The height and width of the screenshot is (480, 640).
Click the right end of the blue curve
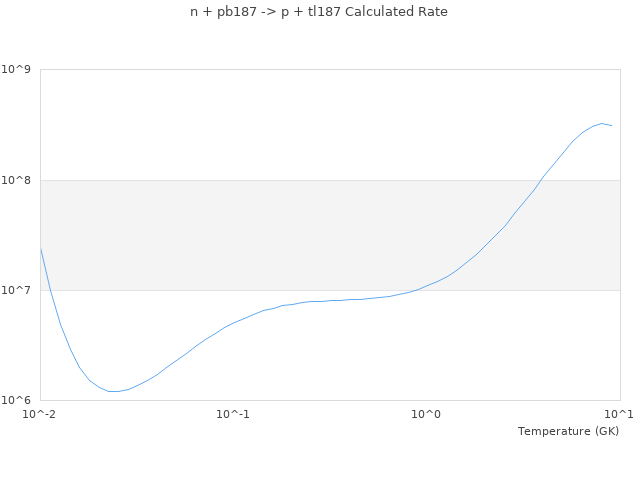[x=612, y=126]
